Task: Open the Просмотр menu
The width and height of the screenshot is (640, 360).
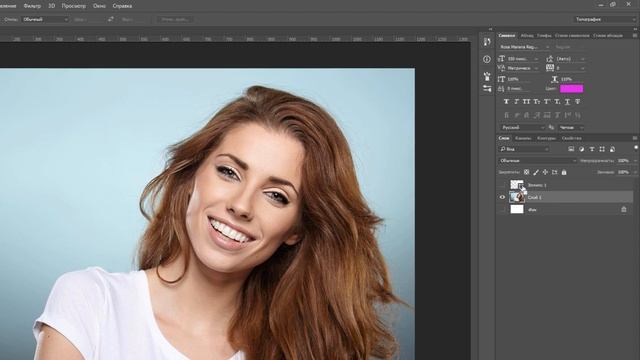Action: coord(73,6)
